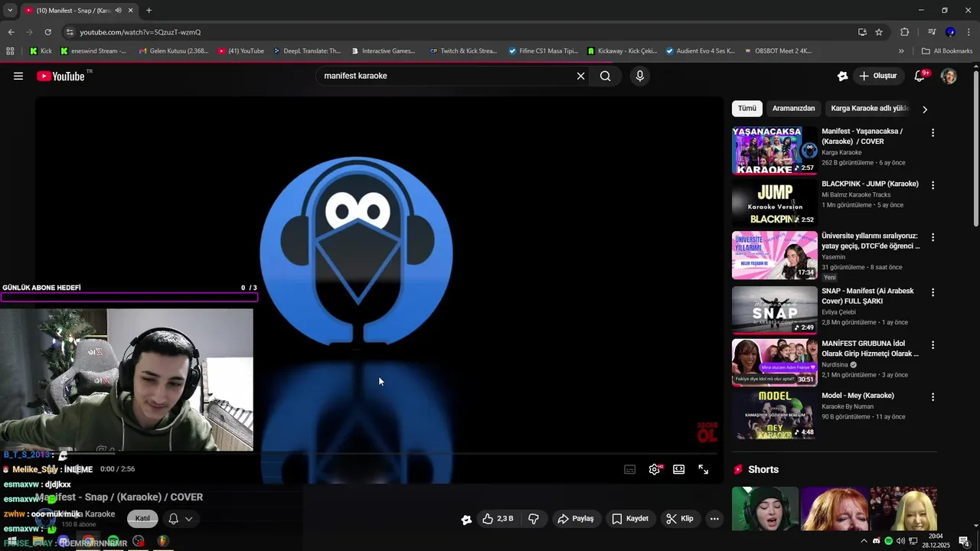The height and width of the screenshot is (551, 980).
Task: Click the browser address bar URL
Action: [x=140, y=32]
